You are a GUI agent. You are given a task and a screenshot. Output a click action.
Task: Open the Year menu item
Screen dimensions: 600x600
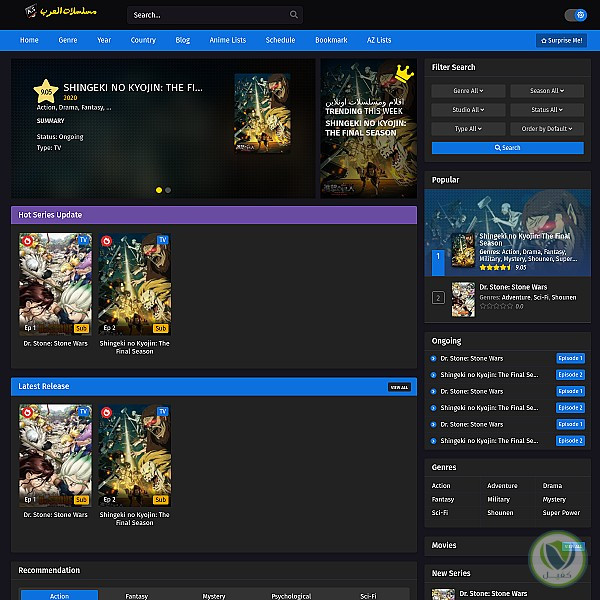click(104, 40)
